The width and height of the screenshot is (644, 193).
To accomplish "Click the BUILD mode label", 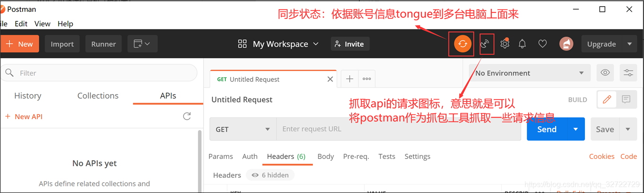I will tap(578, 100).
